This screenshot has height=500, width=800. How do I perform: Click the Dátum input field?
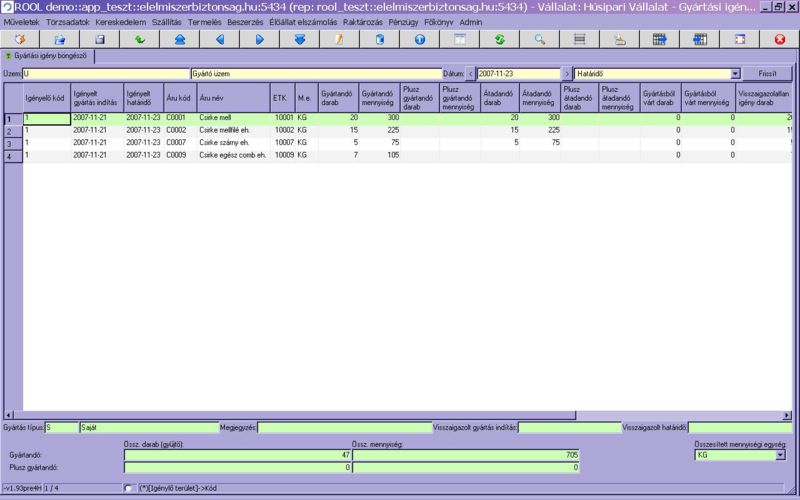pyautogui.click(x=518, y=74)
